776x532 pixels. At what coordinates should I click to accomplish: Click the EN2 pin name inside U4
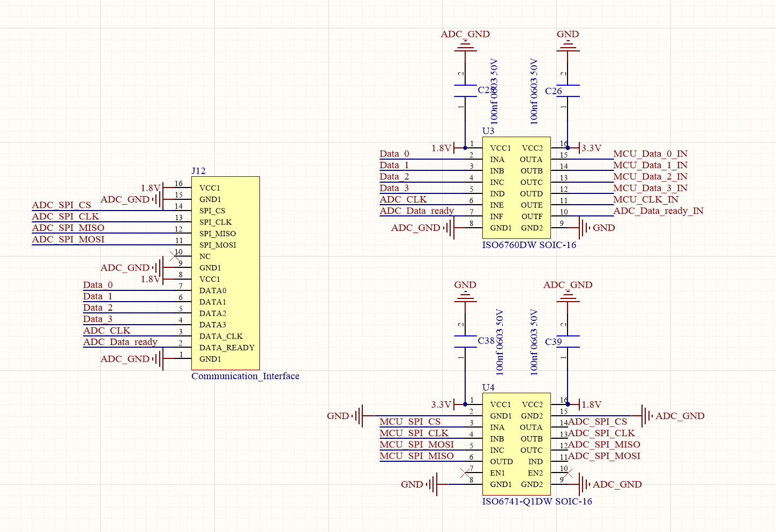click(535, 473)
